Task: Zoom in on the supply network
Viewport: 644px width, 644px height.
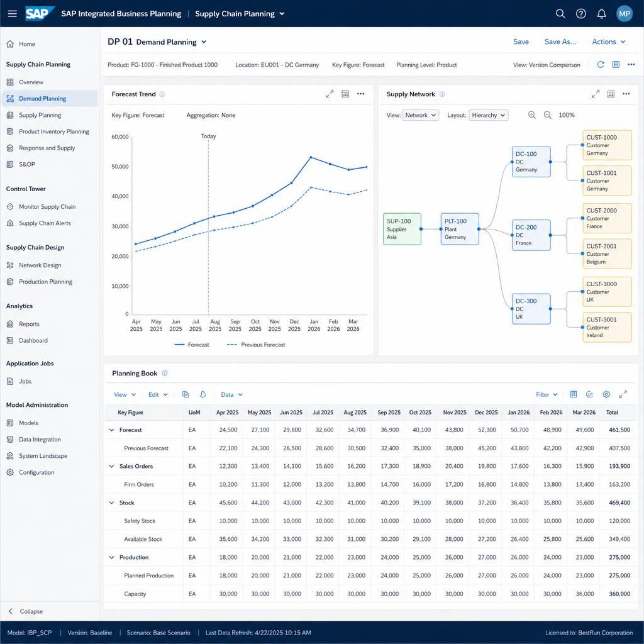Action: click(531, 115)
